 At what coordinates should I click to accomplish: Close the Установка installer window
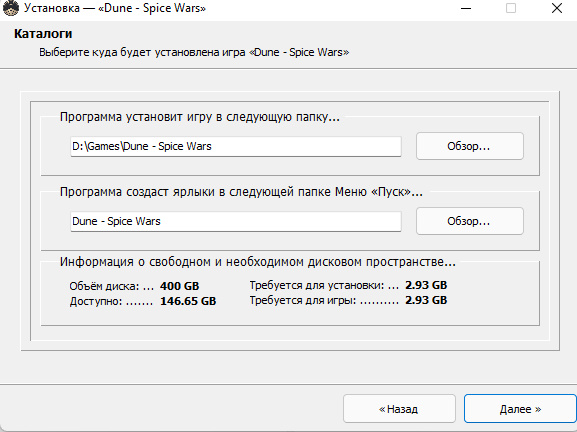(x=556, y=8)
